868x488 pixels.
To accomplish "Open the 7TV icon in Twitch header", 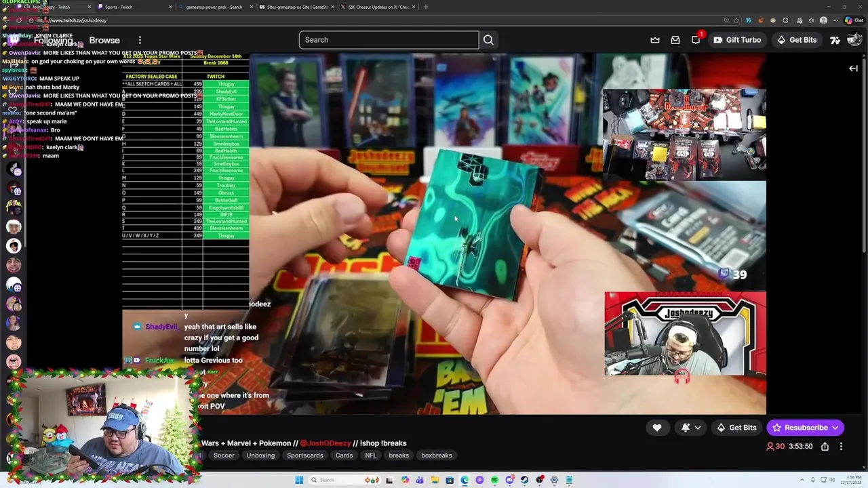I will (x=835, y=40).
